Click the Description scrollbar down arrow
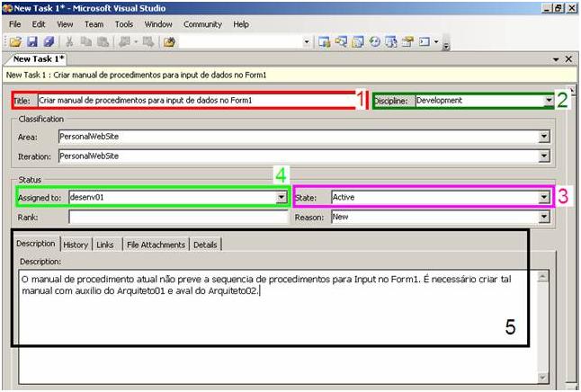581x392 pixels. pos(542,378)
